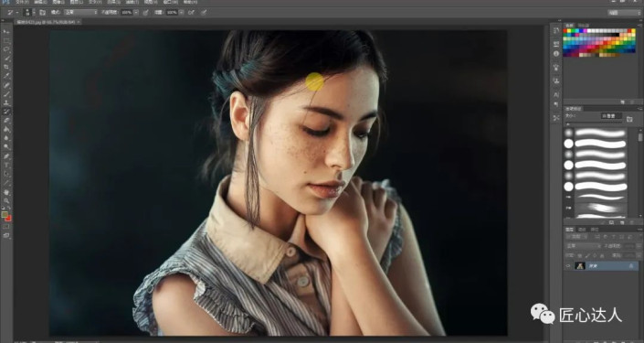Viewport: 644px width, 343px height.
Task: Toggle pressure for opacity button
Action: [x=145, y=12]
